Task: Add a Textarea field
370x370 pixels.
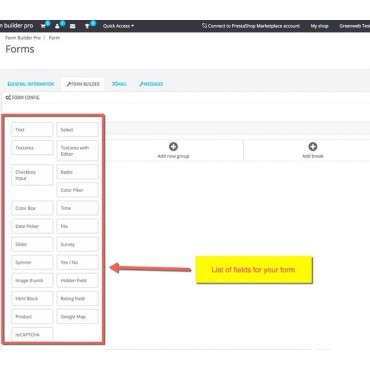Action: click(32, 148)
